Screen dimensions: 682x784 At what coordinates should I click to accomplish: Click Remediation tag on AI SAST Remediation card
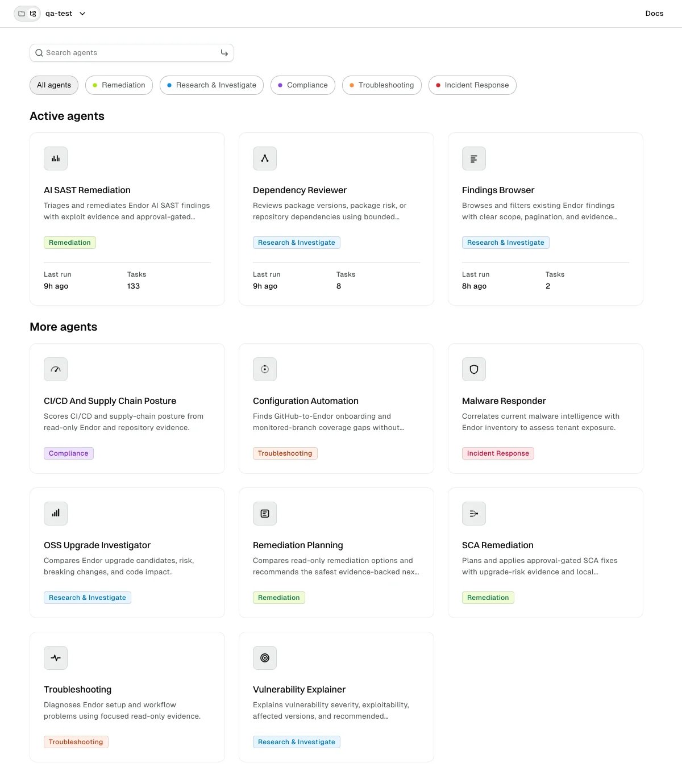70,243
